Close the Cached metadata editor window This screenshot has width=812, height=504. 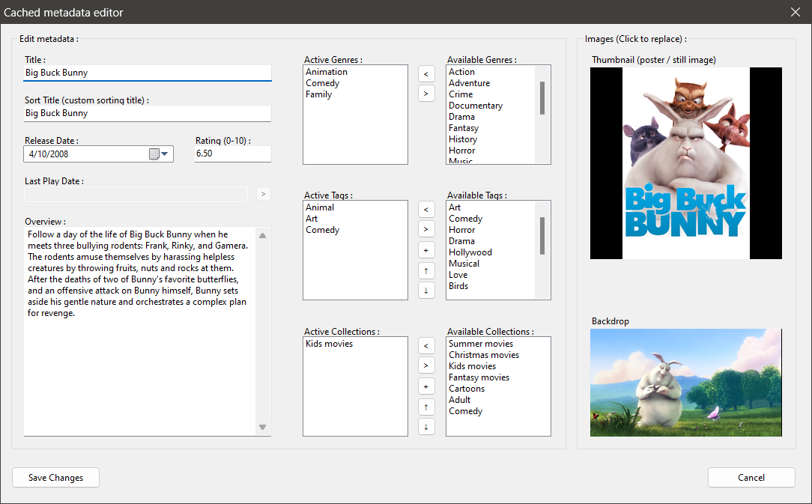796,12
